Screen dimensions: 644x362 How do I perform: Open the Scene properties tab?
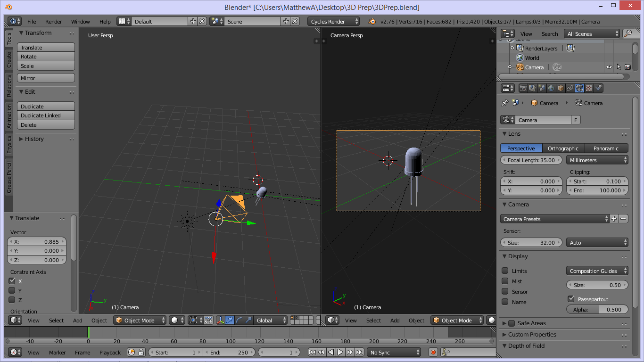click(542, 88)
